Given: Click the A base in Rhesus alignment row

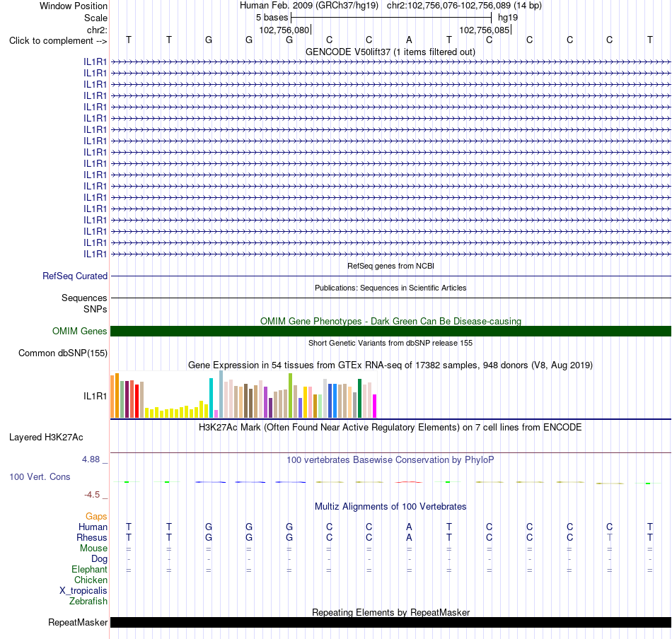Looking at the screenshot, I should (x=409, y=537).
